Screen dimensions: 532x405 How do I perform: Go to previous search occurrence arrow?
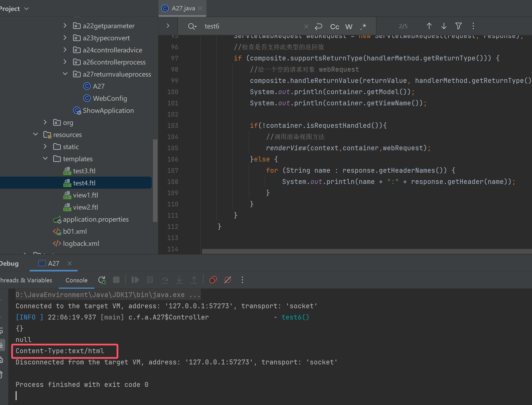coord(429,26)
